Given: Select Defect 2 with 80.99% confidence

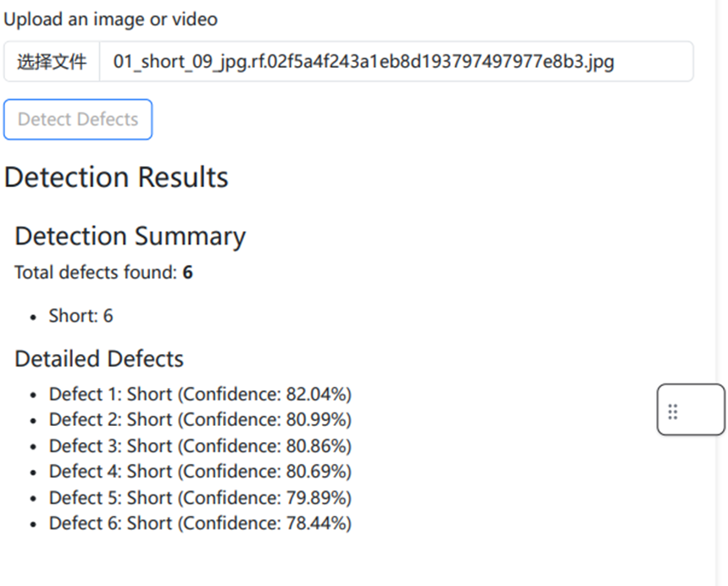Looking at the screenshot, I should point(199,420).
